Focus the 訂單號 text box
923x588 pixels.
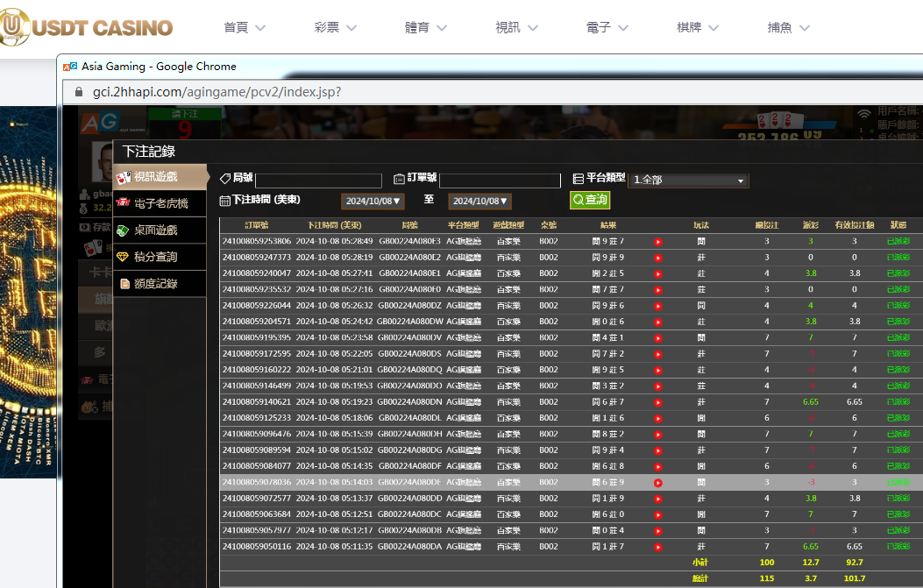click(500, 181)
